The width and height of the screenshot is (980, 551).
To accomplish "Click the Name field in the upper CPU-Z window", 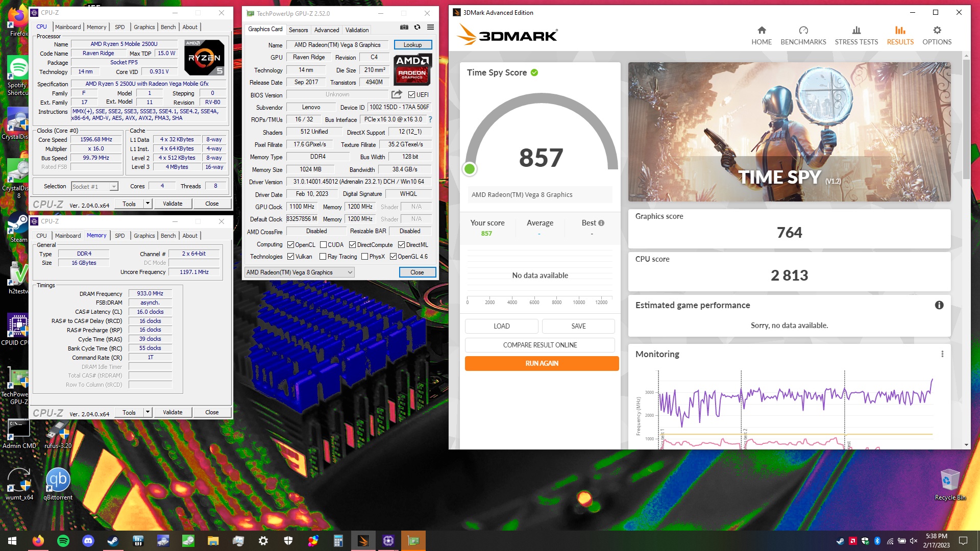I will click(x=124, y=44).
